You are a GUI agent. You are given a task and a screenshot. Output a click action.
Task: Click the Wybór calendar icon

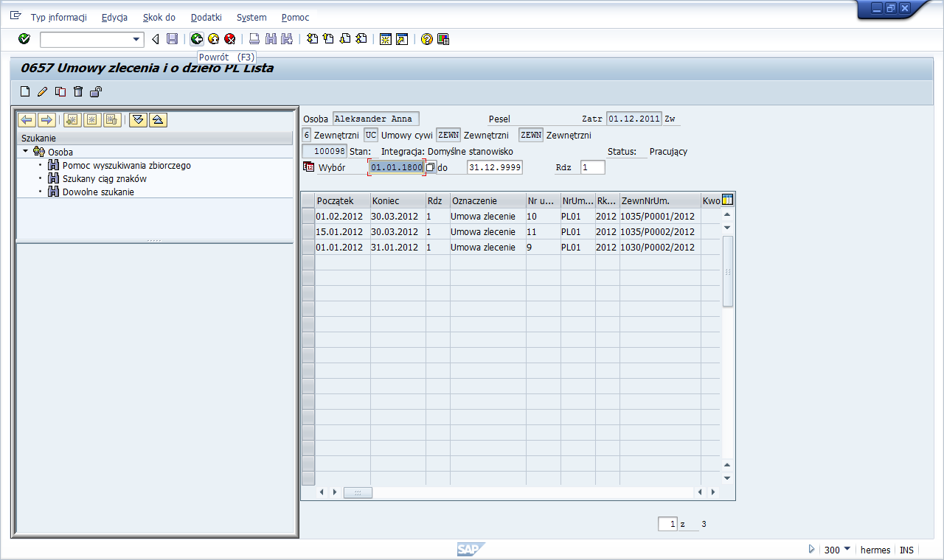[309, 167]
